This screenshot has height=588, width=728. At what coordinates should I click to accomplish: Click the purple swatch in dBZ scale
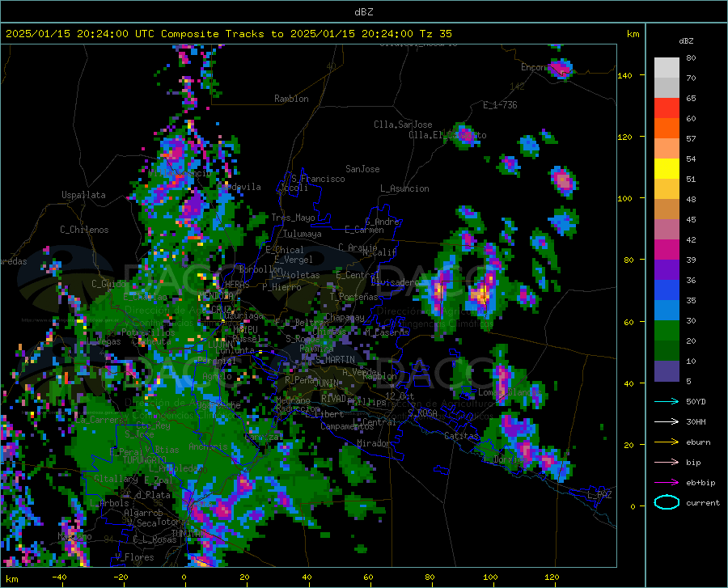coord(667,269)
